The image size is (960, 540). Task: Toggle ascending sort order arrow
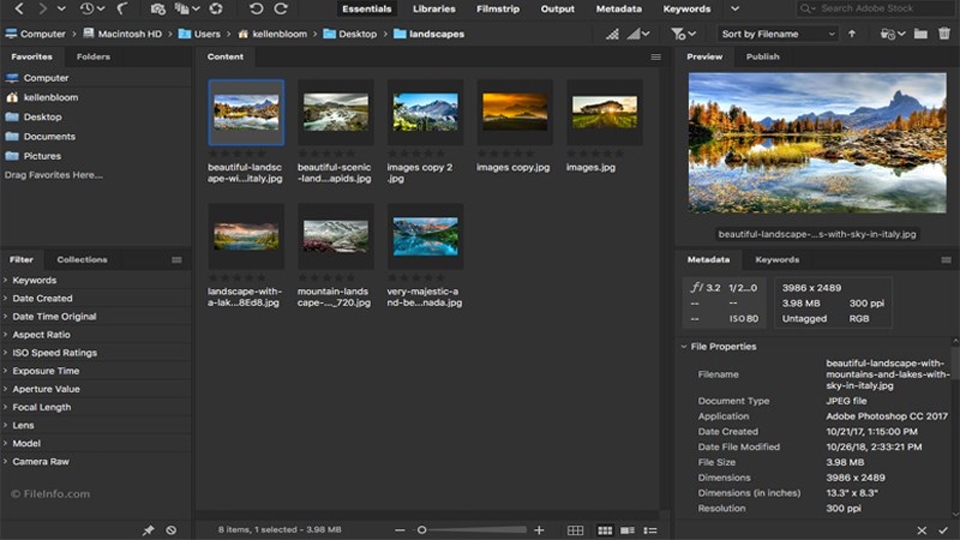[x=852, y=33]
